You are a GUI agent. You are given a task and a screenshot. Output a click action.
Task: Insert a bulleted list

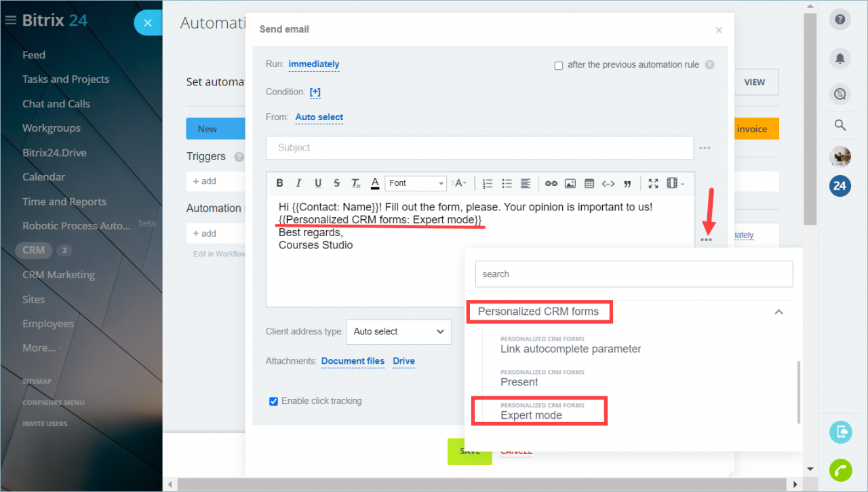[507, 183]
